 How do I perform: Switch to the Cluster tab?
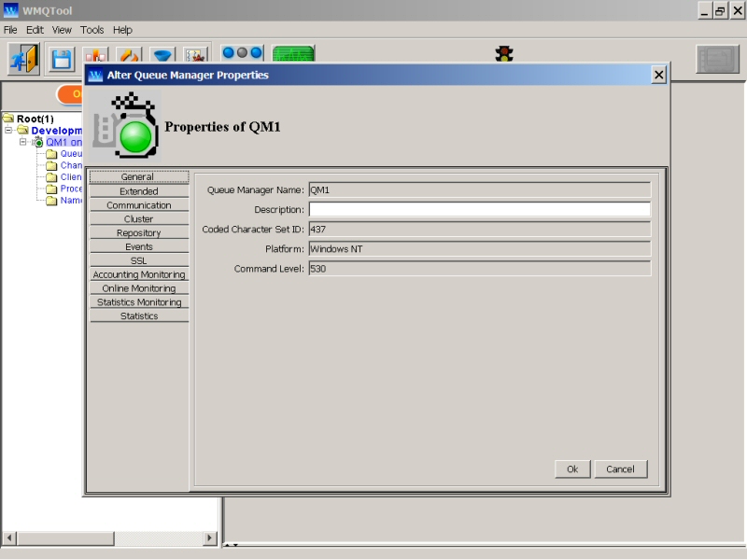pos(138,219)
